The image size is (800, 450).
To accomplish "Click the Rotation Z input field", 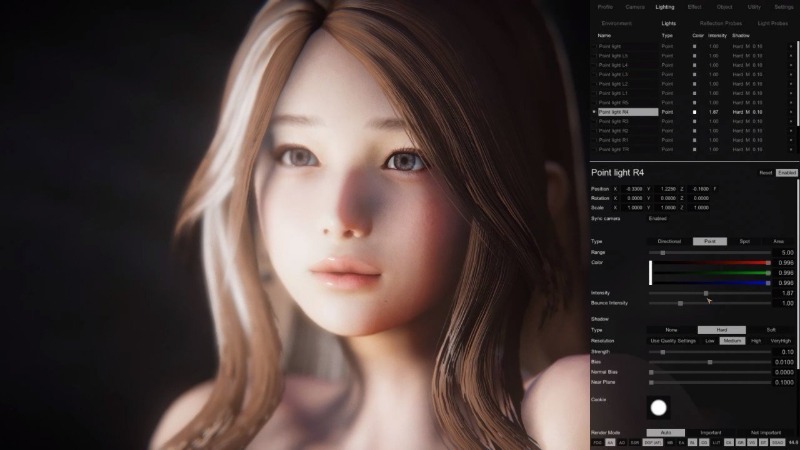I will click(700, 198).
